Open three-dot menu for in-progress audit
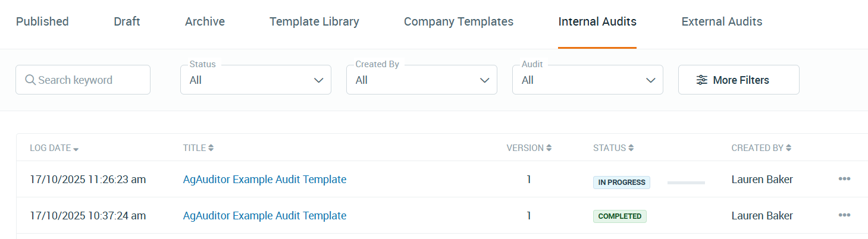 [844, 179]
